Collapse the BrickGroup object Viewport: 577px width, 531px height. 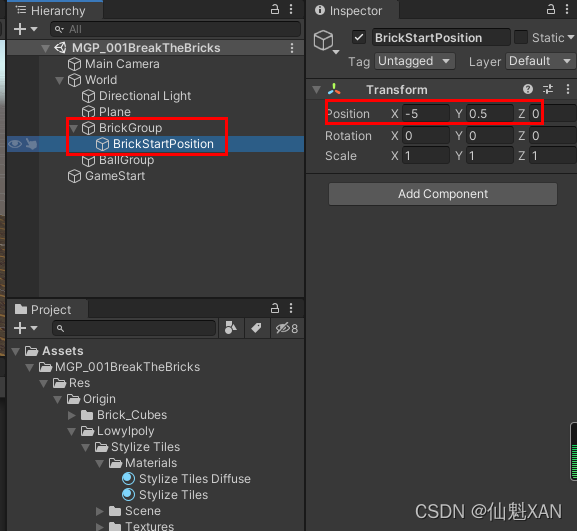click(73, 128)
